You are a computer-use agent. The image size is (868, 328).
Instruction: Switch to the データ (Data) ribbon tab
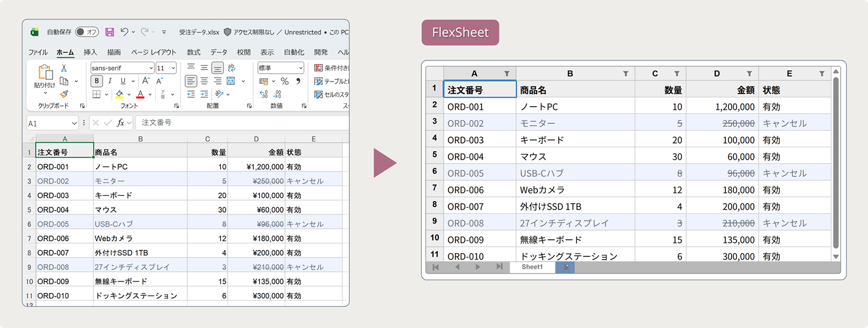pyautogui.click(x=219, y=53)
